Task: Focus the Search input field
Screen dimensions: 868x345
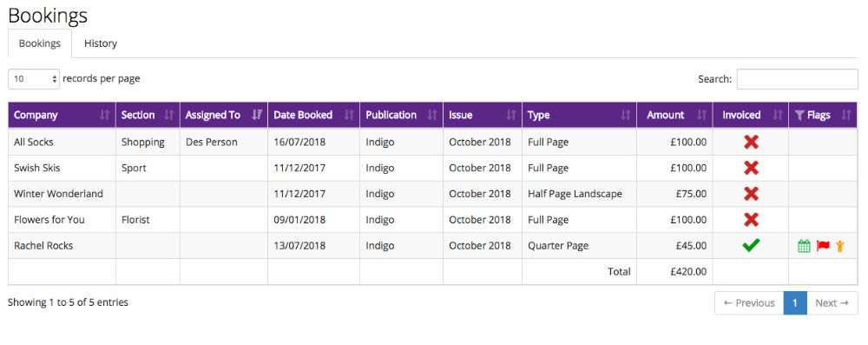Action: 797,79
